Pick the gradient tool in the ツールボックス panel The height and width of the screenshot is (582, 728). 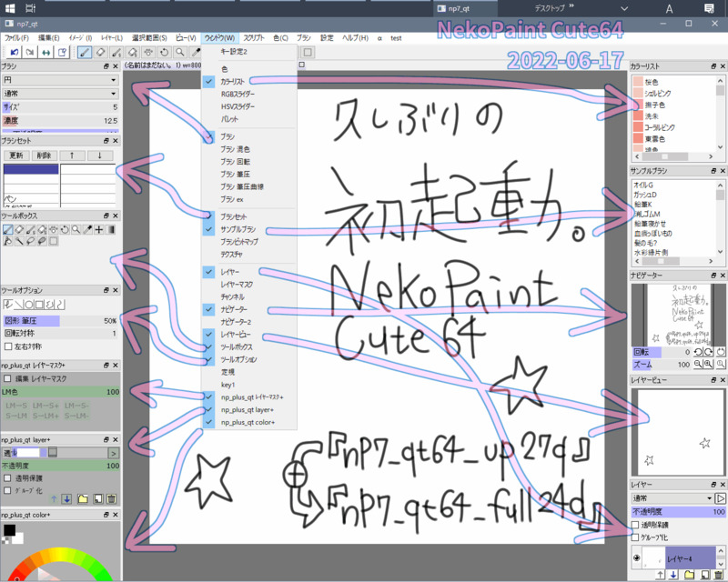[110, 229]
